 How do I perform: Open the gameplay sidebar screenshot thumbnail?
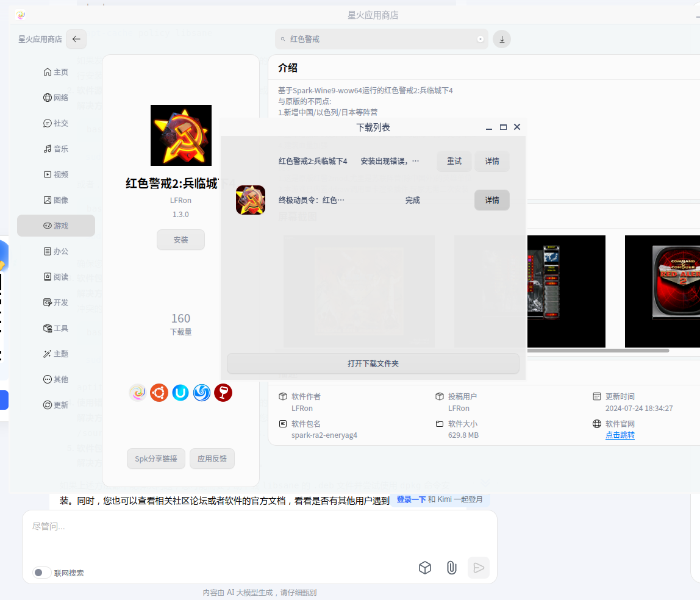click(566, 291)
